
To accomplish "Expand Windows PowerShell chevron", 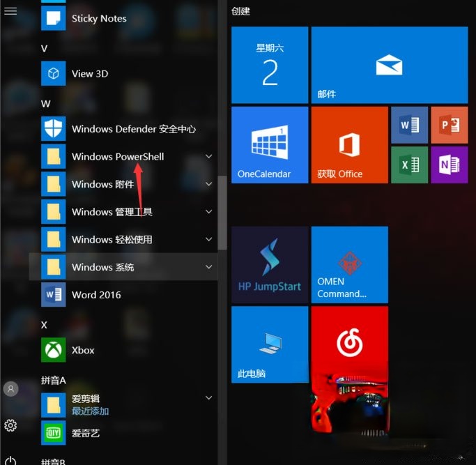I will [209, 156].
